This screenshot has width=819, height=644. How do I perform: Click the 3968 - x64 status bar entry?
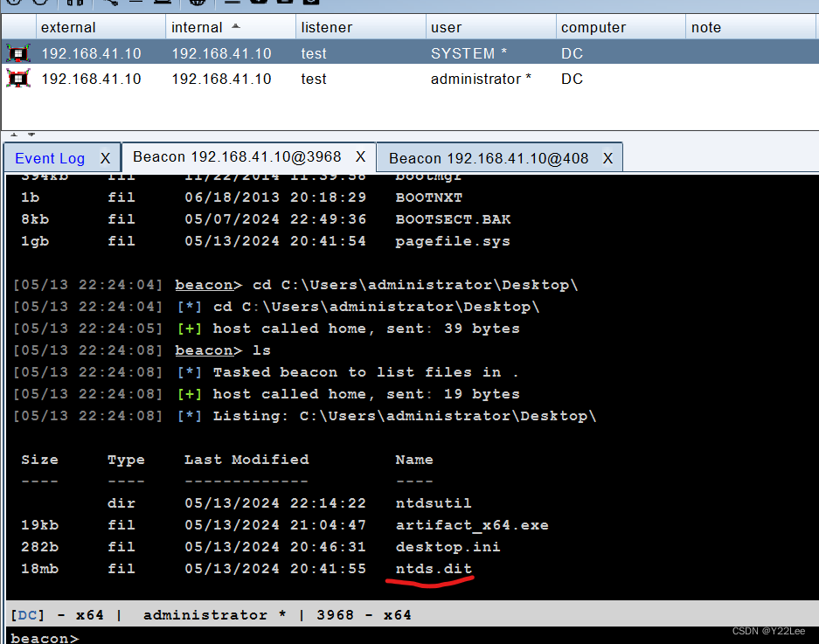(x=364, y=615)
